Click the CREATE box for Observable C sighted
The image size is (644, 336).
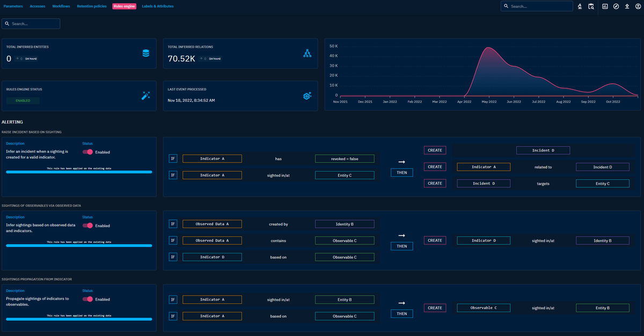435,308
